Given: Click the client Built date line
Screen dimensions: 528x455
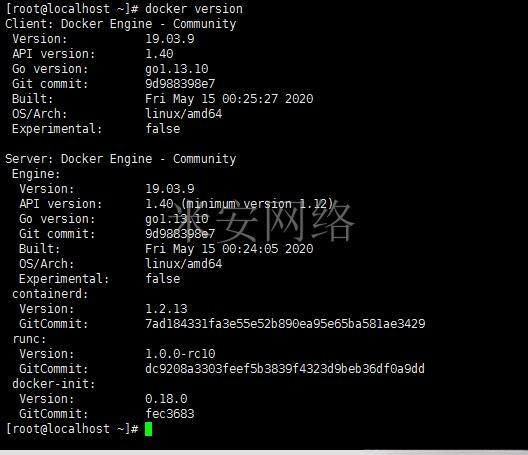Looking at the screenshot, I should [229, 99].
